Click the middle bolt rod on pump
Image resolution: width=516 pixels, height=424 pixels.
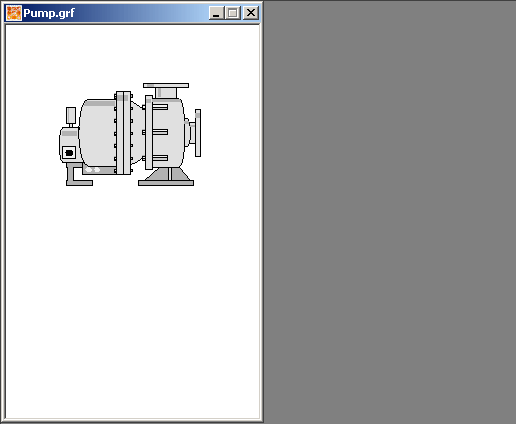click(x=160, y=132)
